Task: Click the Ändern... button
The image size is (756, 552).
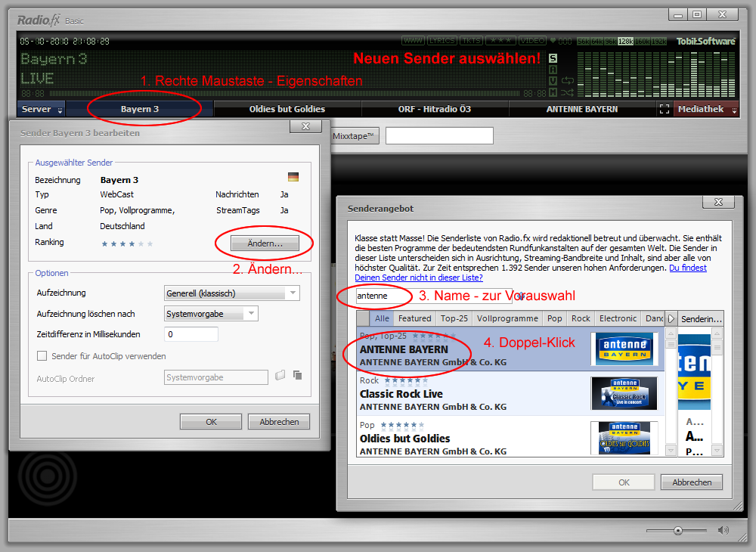Action: point(265,243)
